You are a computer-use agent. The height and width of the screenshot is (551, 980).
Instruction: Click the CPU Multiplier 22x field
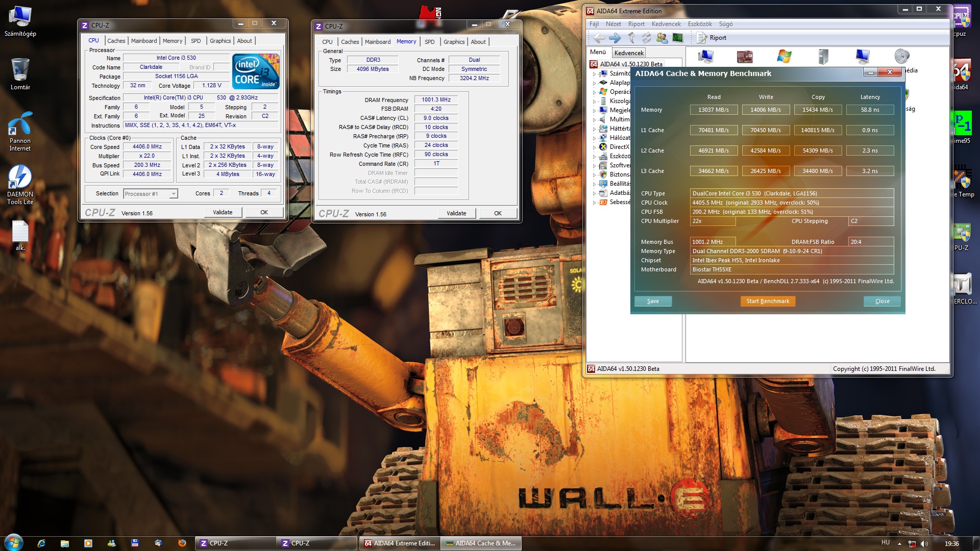tap(713, 221)
